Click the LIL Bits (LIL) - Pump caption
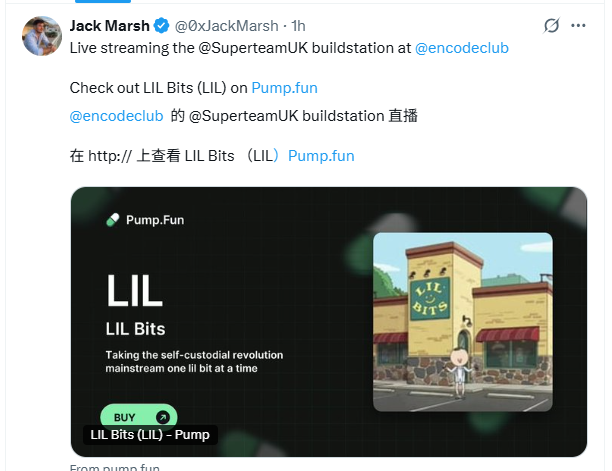 click(150, 435)
